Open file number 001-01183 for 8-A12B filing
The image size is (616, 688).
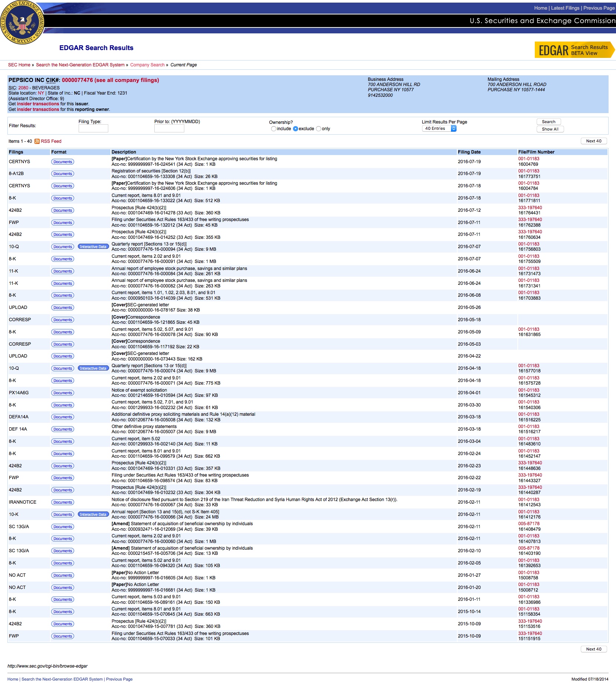[x=529, y=171]
